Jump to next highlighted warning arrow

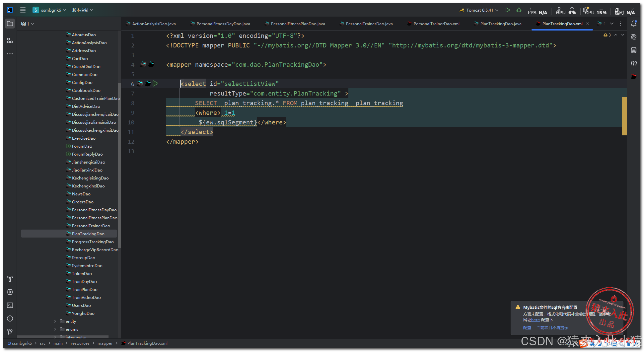623,35
